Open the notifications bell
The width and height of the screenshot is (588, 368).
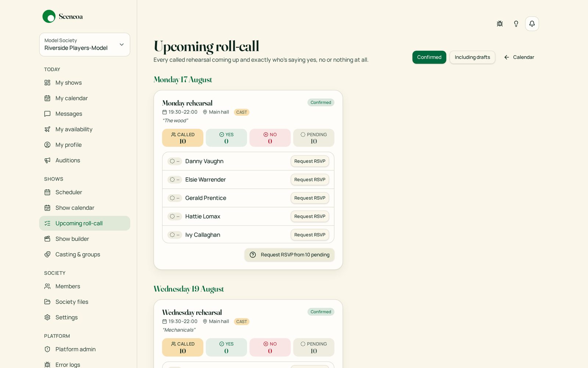pyautogui.click(x=532, y=24)
